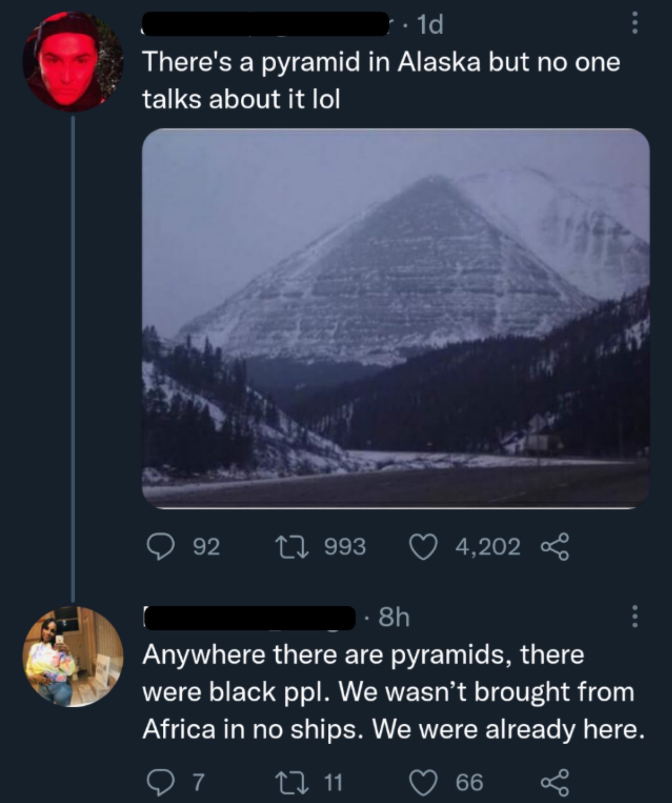The image size is (672, 803).
Task: Open the redacted username of first tweet
Action: coord(265,24)
